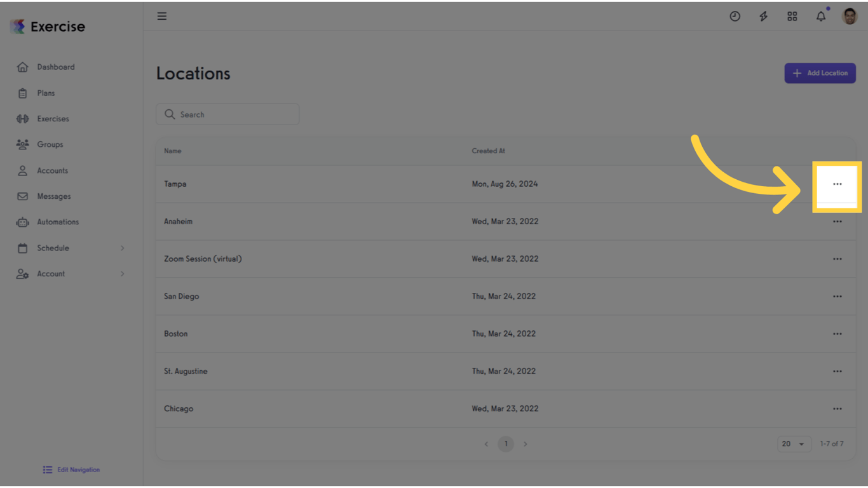Open the actions menu for the Tampa row
The width and height of the screenshot is (868, 488).
pyautogui.click(x=837, y=184)
